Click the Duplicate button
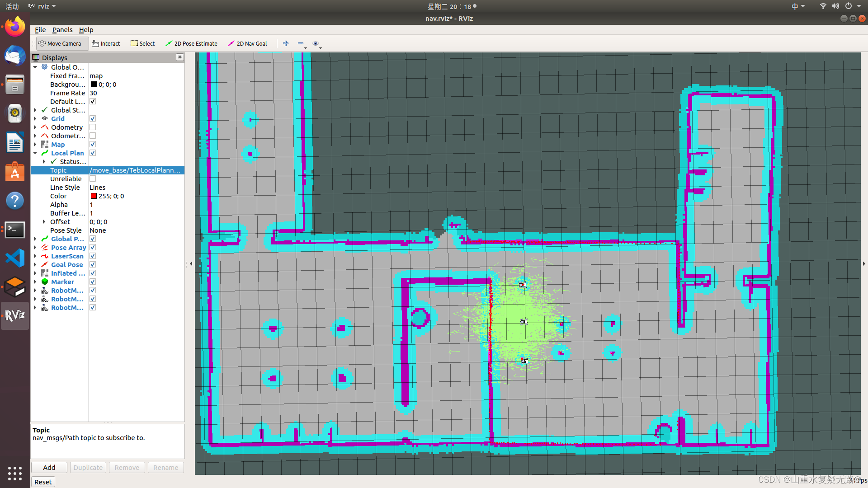 88,467
